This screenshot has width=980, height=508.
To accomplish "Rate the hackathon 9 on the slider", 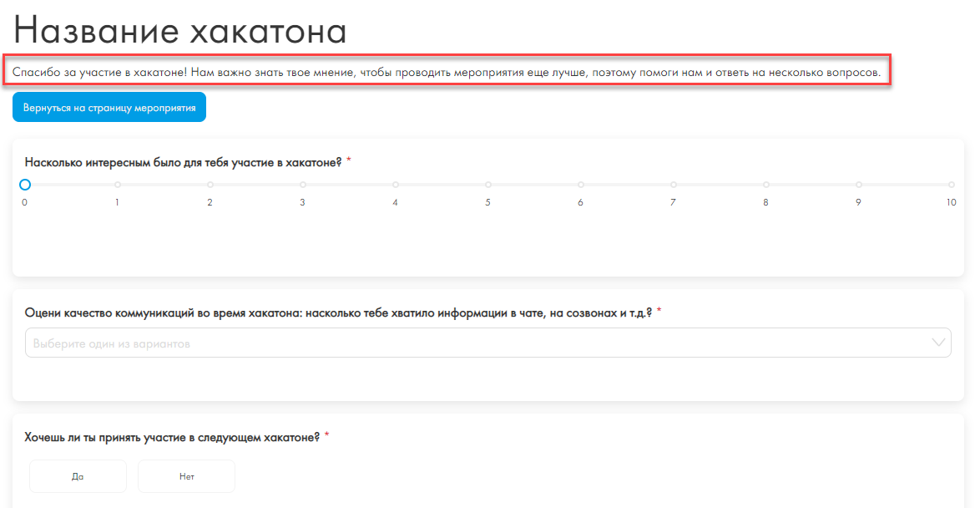I will 858,185.
